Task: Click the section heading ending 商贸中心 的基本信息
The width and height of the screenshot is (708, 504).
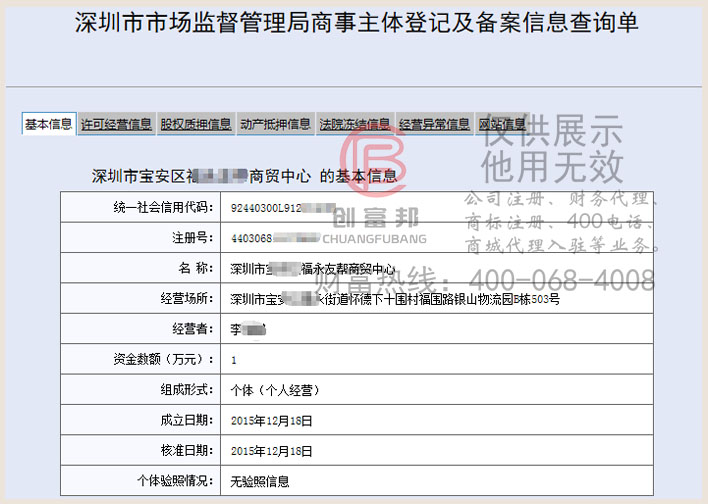Action: [244, 176]
